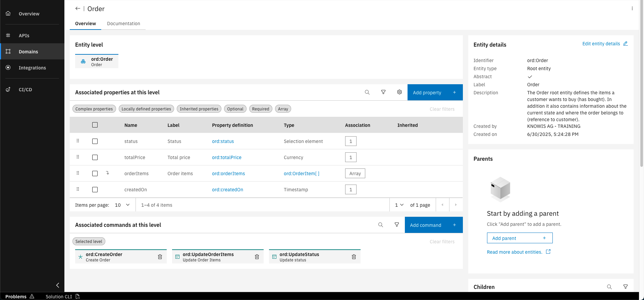The width and height of the screenshot is (644, 300).
Task: Go to Integrations in the sidebar
Action: point(32,68)
